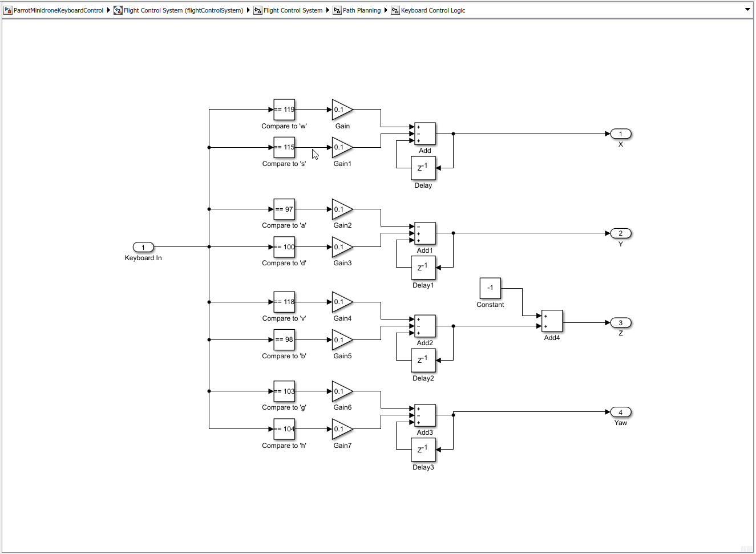Expand the breadcrumb arrow before Path Planning
This screenshot has width=756, height=554.
point(328,10)
